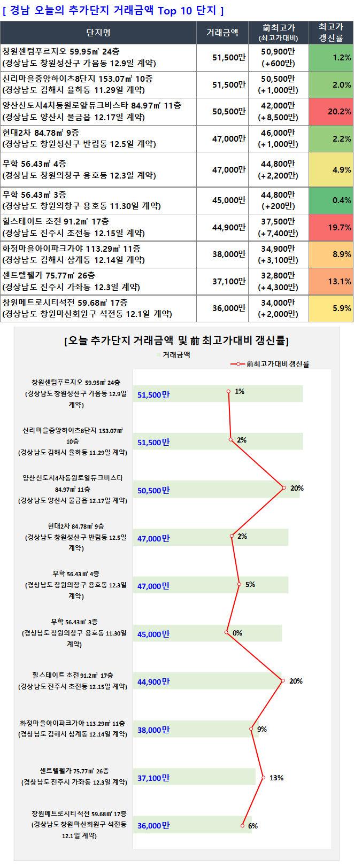354x868 pixels.
Task: Click chart bar label '44,900만'
Action: (x=153, y=682)
